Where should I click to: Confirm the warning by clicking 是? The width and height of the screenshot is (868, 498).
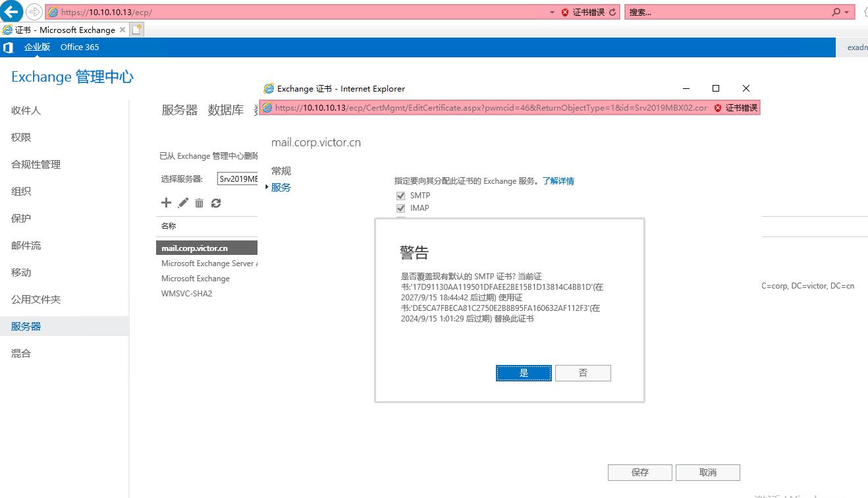click(x=523, y=372)
